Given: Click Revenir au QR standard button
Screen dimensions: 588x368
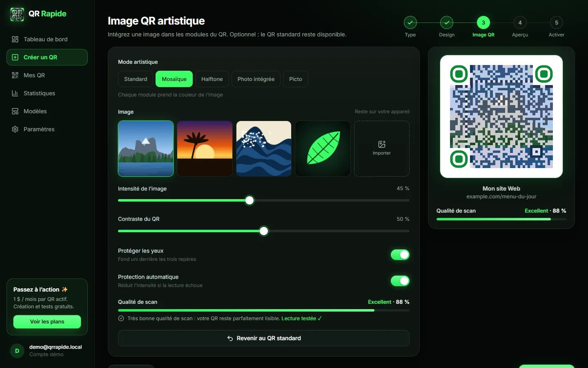Looking at the screenshot, I should [x=264, y=338].
